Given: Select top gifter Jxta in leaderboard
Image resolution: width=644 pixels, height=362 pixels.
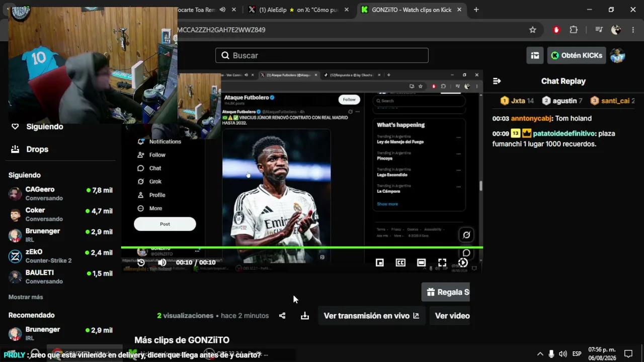Looking at the screenshot, I should coord(517,101).
